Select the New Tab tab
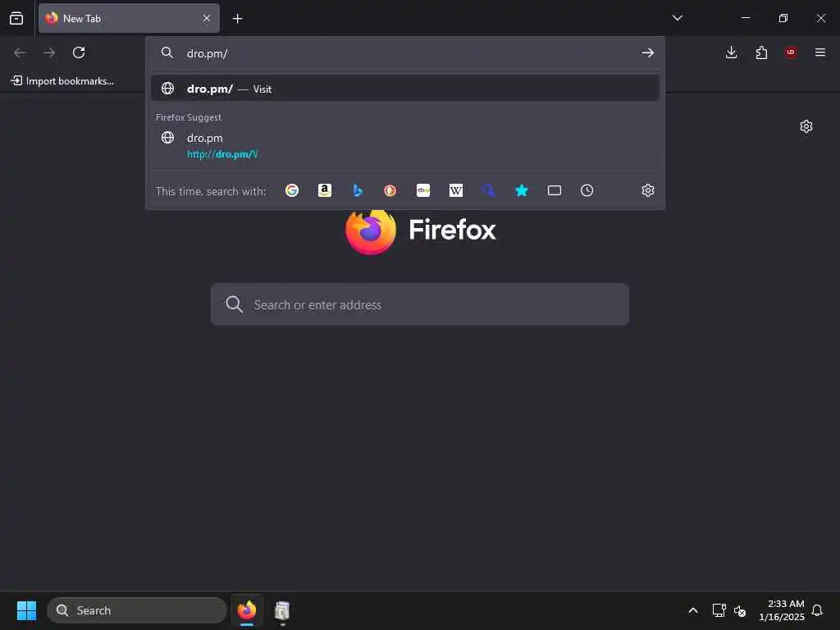The height and width of the screenshot is (630, 840). [x=129, y=18]
